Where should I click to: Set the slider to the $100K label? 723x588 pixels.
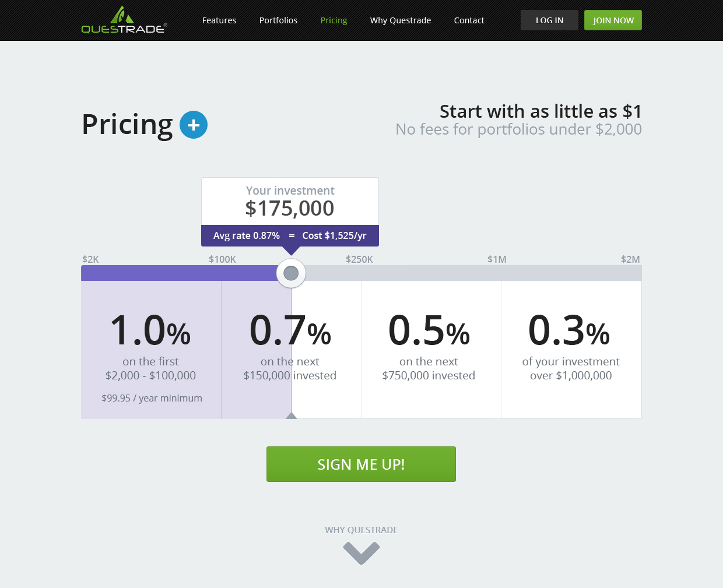pyautogui.click(x=222, y=259)
